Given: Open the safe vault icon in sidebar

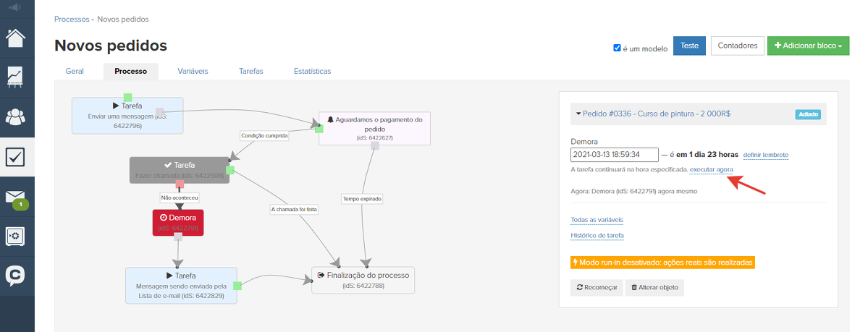Looking at the screenshot, I should pos(17,236).
